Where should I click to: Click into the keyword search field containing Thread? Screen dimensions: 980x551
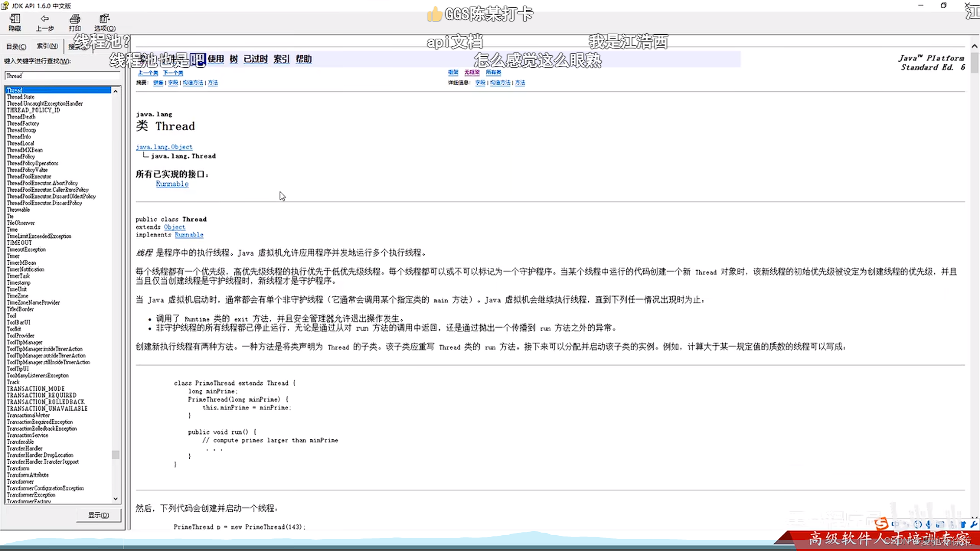pyautogui.click(x=61, y=76)
